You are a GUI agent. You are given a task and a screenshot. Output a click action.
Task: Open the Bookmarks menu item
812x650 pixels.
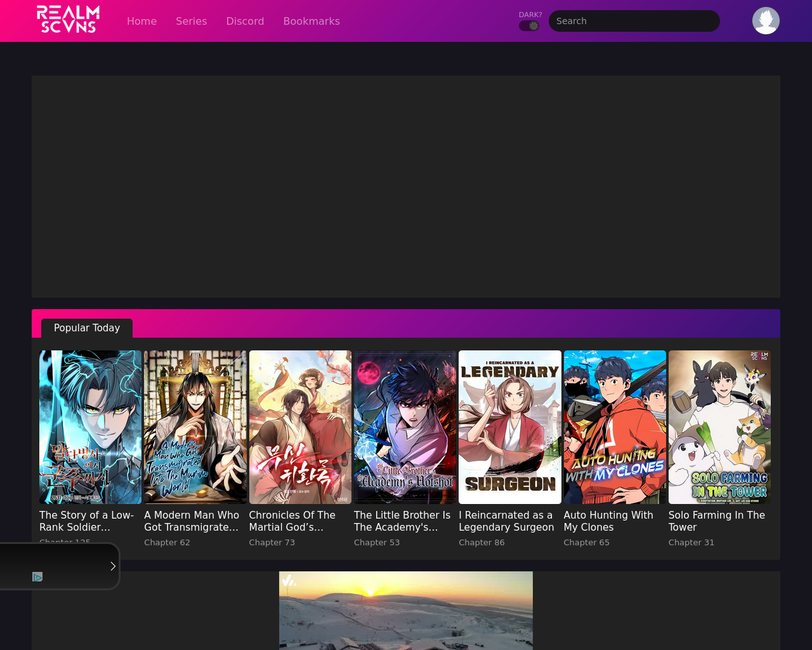click(x=311, y=21)
